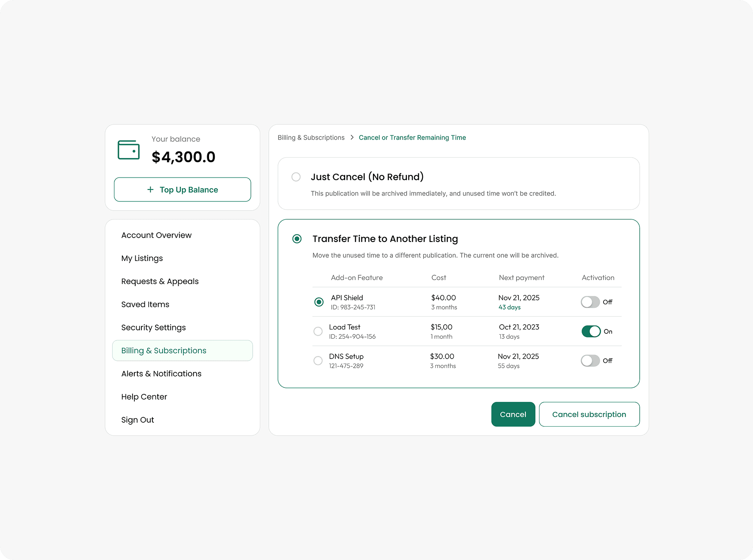Click the 121-475-289 ID text
The height and width of the screenshot is (560, 753).
[346, 366]
